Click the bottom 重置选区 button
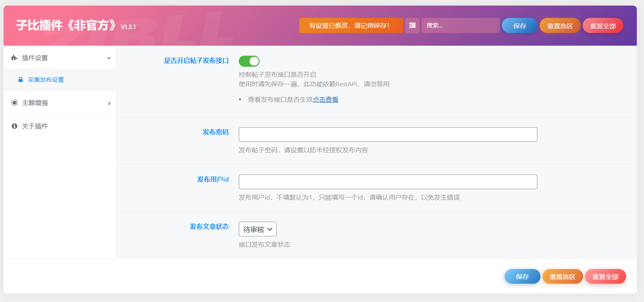The width and height of the screenshot is (644, 302). [x=563, y=277]
